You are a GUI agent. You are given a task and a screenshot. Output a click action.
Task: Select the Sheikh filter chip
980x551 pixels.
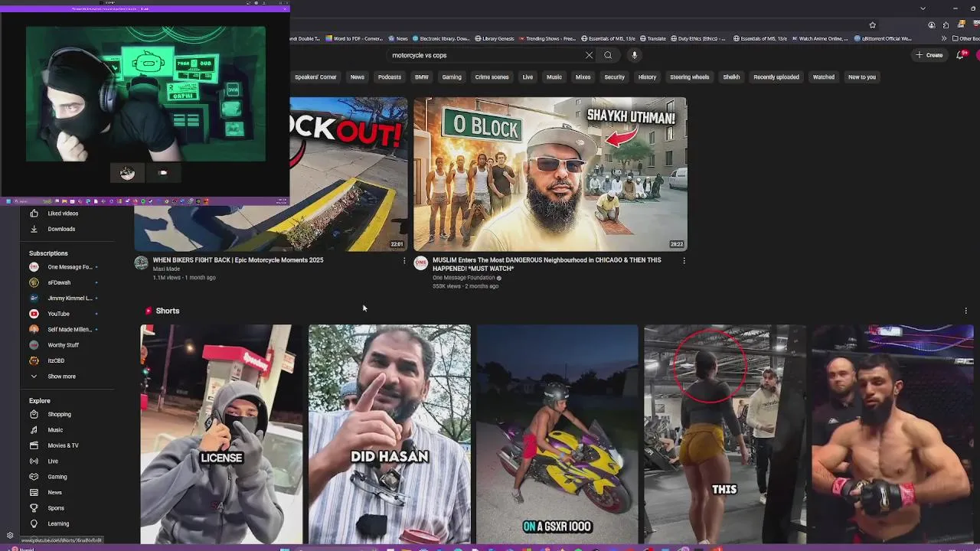731,77
